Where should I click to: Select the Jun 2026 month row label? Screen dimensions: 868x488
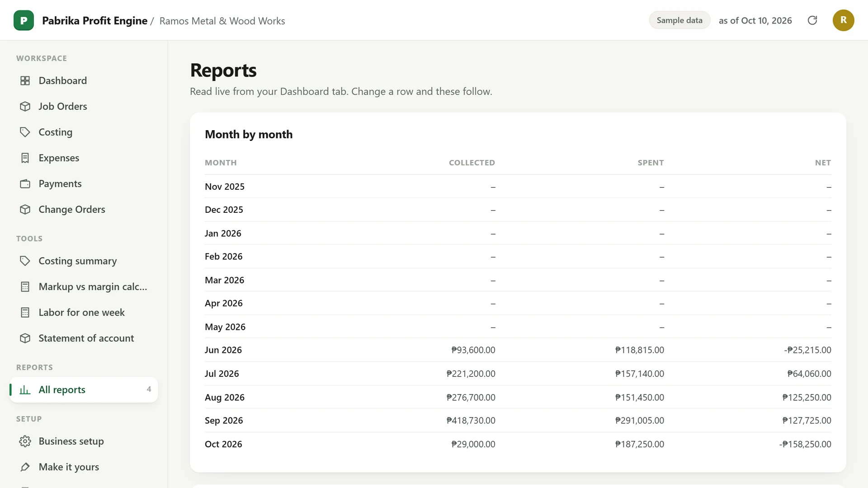pos(223,350)
